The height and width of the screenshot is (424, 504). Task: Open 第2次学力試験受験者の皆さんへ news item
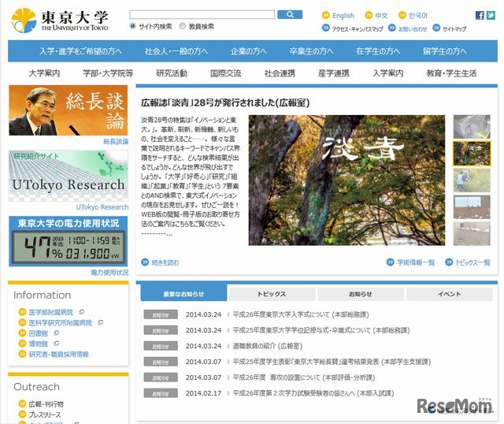click(313, 393)
